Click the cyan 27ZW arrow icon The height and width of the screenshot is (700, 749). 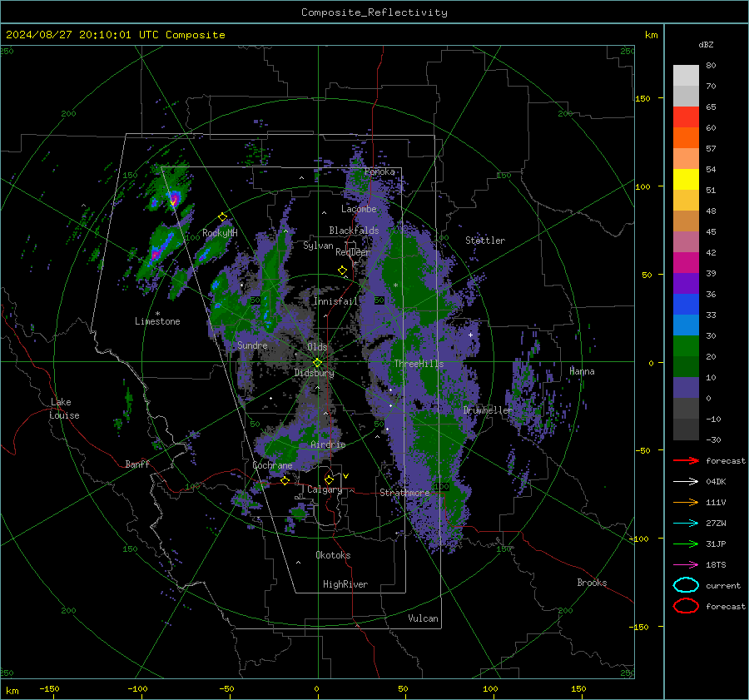[x=686, y=524]
